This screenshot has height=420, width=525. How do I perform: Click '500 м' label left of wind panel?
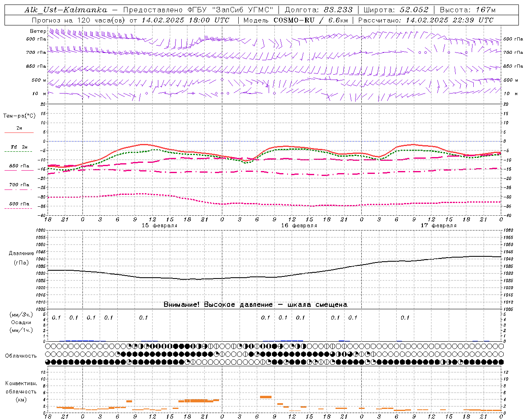point(39,80)
